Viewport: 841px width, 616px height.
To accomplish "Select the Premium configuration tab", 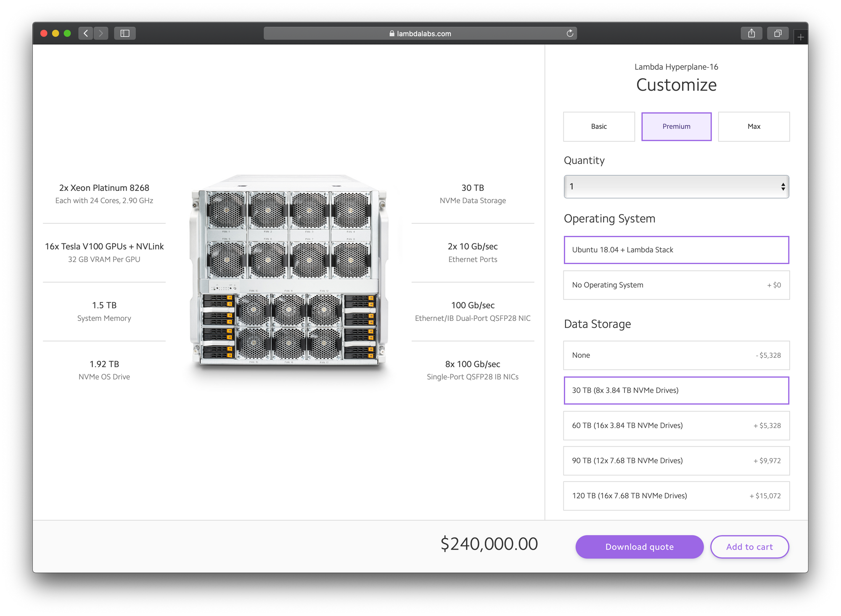I will click(676, 127).
